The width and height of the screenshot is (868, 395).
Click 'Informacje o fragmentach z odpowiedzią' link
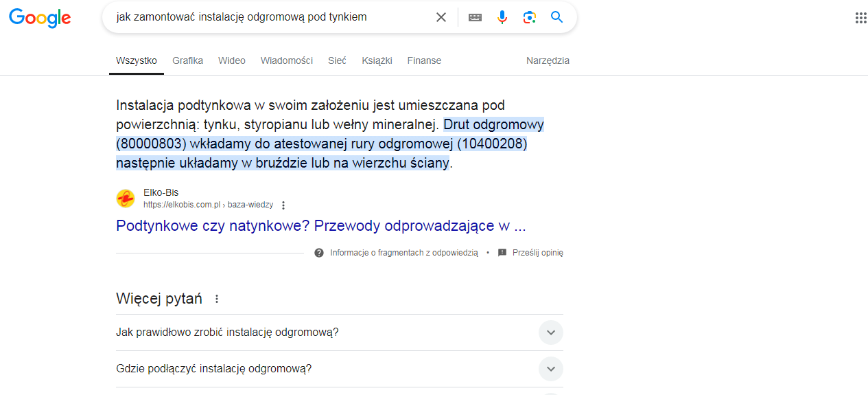point(403,253)
